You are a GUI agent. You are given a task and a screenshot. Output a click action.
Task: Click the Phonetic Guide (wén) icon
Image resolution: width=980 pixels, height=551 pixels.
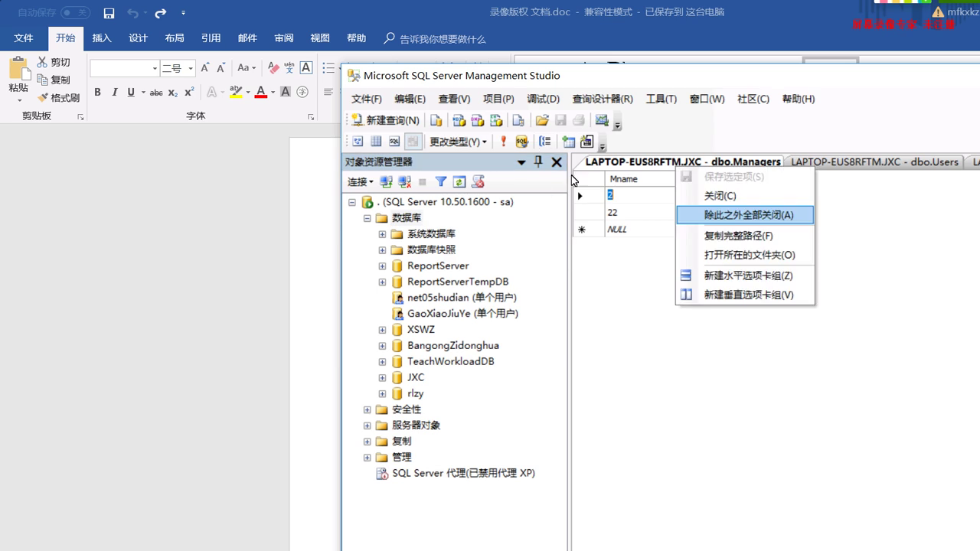290,68
